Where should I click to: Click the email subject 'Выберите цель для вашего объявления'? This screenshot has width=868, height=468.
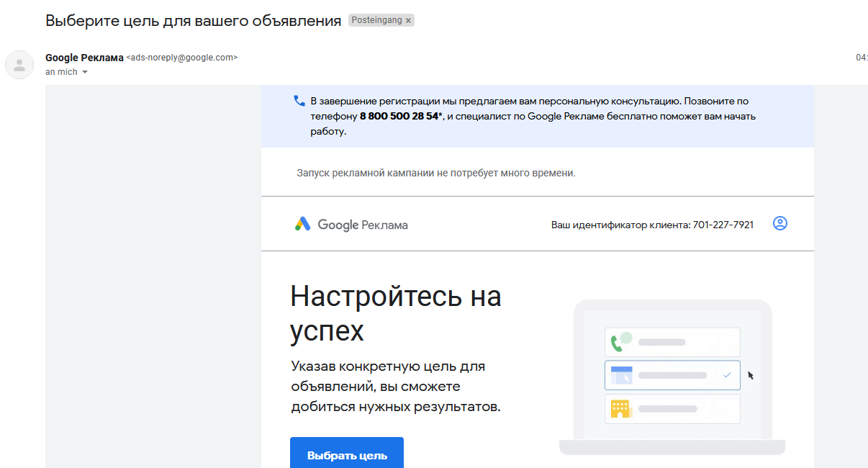tap(193, 21)
